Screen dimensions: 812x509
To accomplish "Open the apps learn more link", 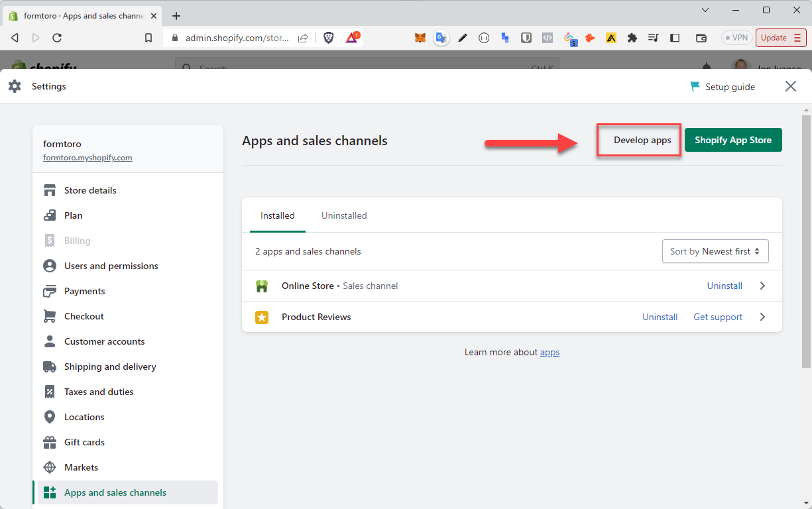I will pos(550,352).
